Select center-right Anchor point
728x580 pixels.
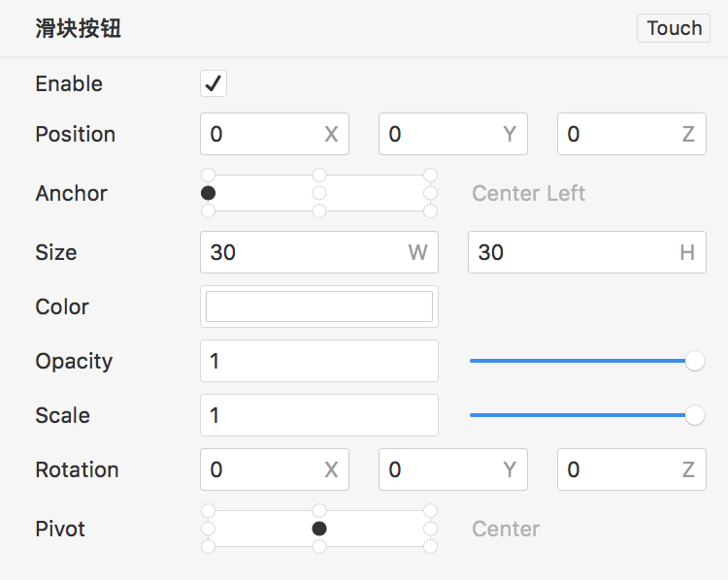pyautogui.click(x=431, y=193)
